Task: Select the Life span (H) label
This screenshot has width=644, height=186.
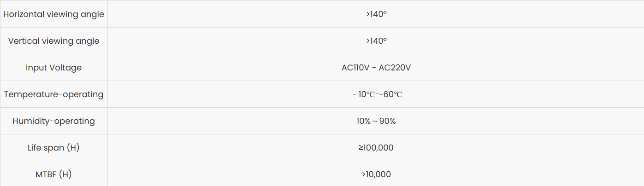Action: click(x=53, y=148)
